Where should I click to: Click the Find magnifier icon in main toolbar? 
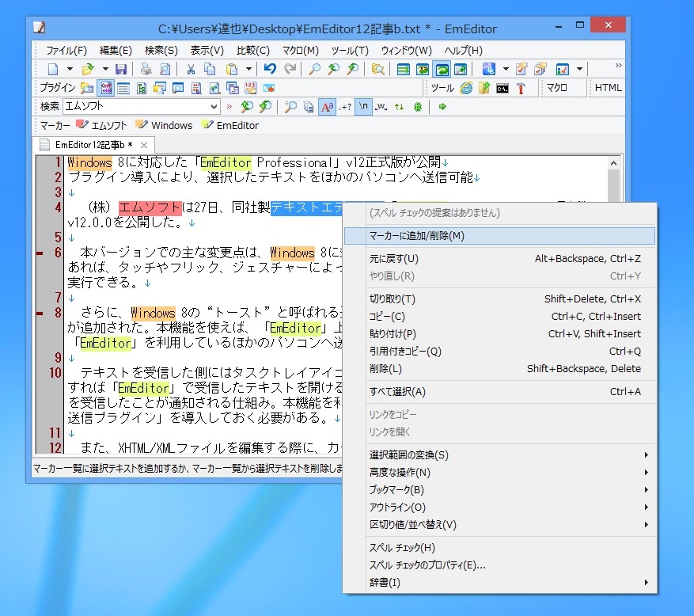(314, 70)
